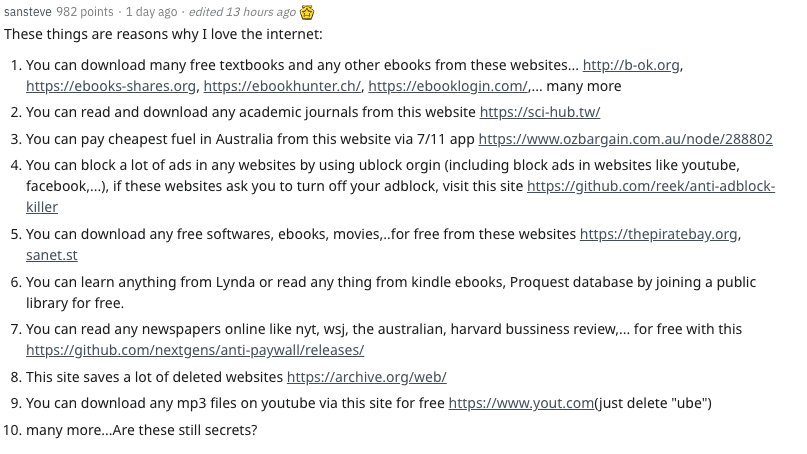The width and height of the screenshot is (807, 454).
Task: Click the "1 day ago" timestamp
Action: tap(150, 13)
